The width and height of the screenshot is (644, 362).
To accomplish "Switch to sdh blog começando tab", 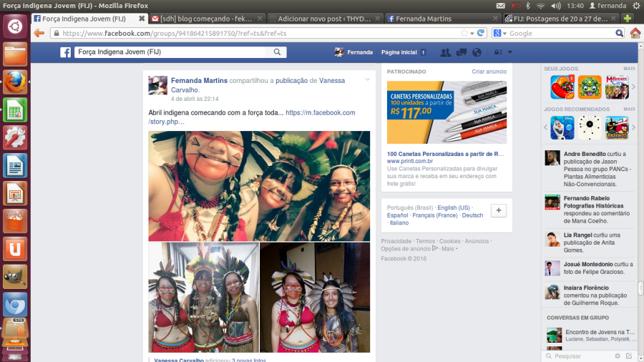I will 206,19.
